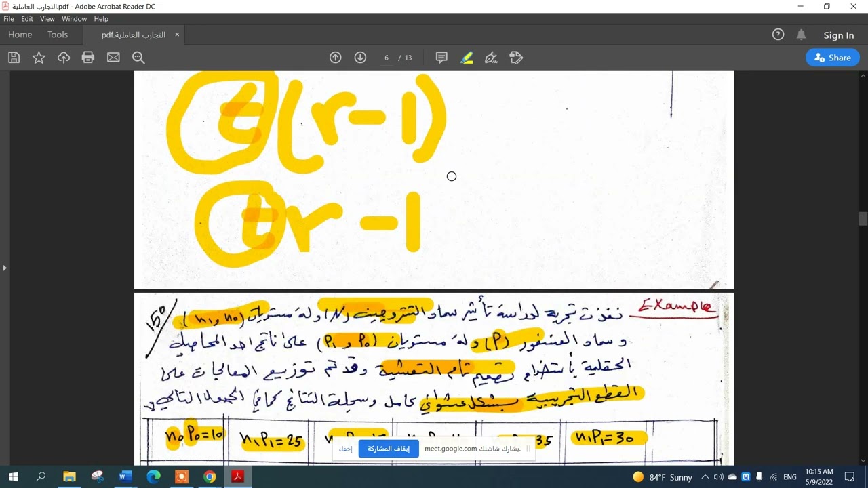This screenshot has width=868, height=488.
Task: Open the stamp tool in the toolbar
Action: click(x=516, y=58)
